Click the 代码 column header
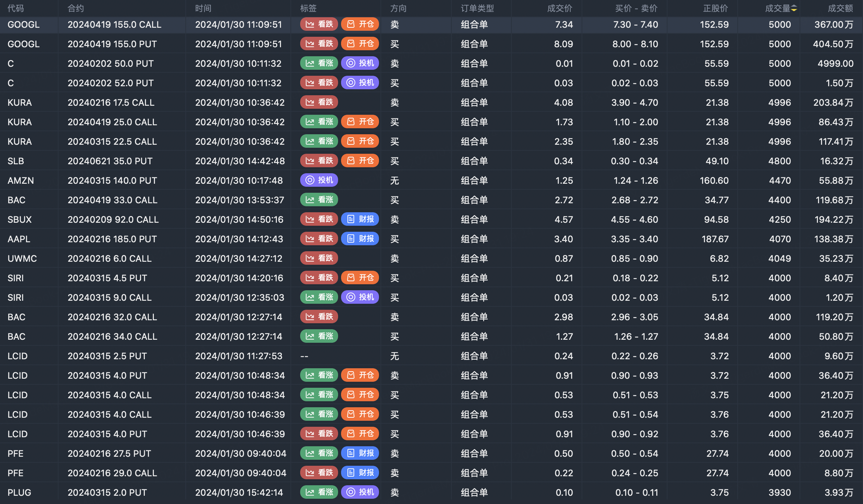The width and height of the screenshot is (863, 504). [x=15, y=8]
